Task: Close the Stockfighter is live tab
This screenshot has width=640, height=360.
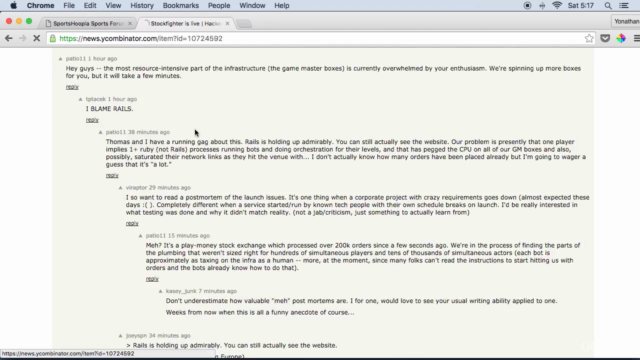Action: tap(227, 24)
